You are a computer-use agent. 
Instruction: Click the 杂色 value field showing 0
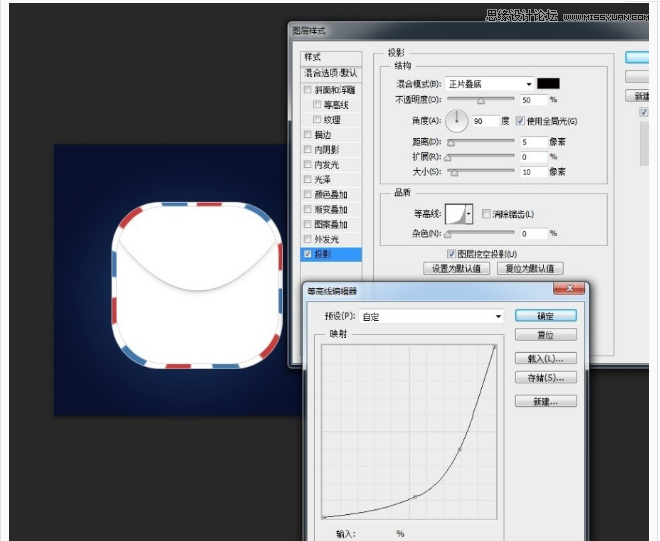coord(534,234)
